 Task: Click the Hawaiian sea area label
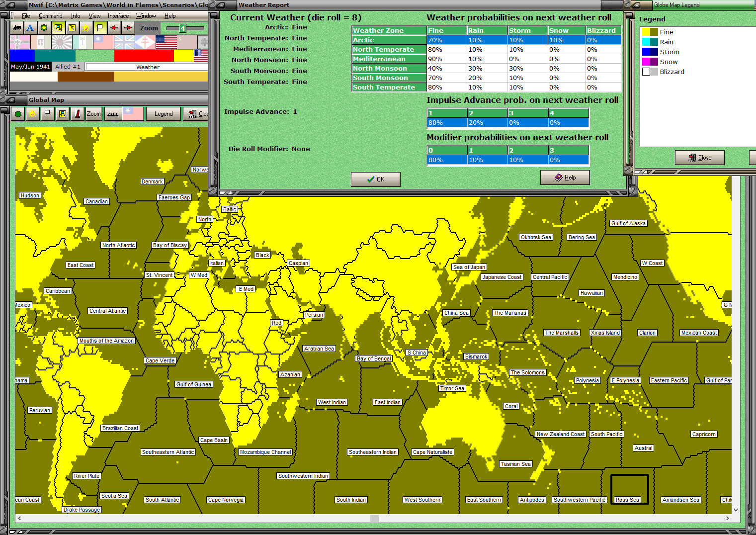pos(591,293)
